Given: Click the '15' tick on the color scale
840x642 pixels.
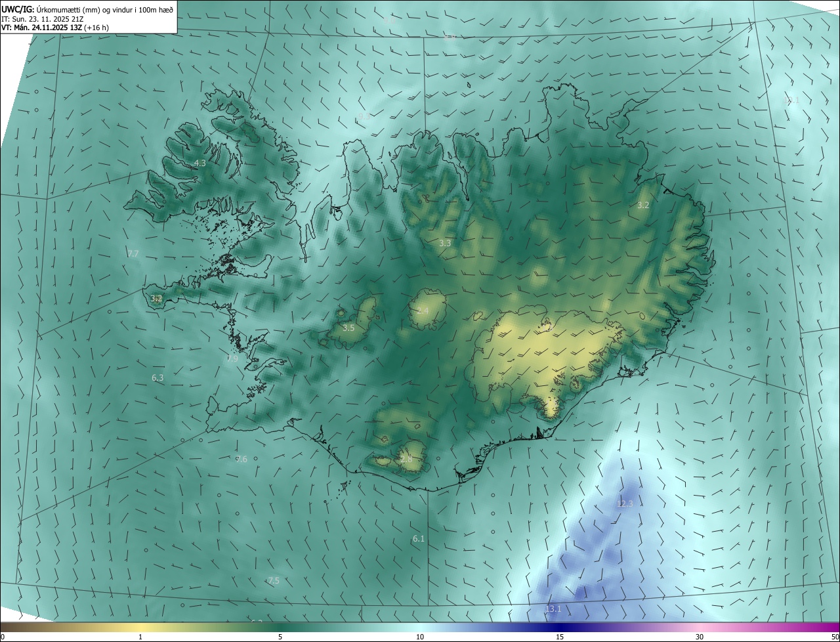Looking at the screenshot, I should 560,637.
